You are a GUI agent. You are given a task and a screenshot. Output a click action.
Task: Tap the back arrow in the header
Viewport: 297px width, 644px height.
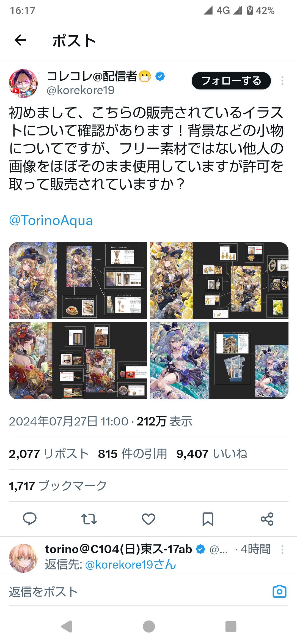(x=20, y=41)
